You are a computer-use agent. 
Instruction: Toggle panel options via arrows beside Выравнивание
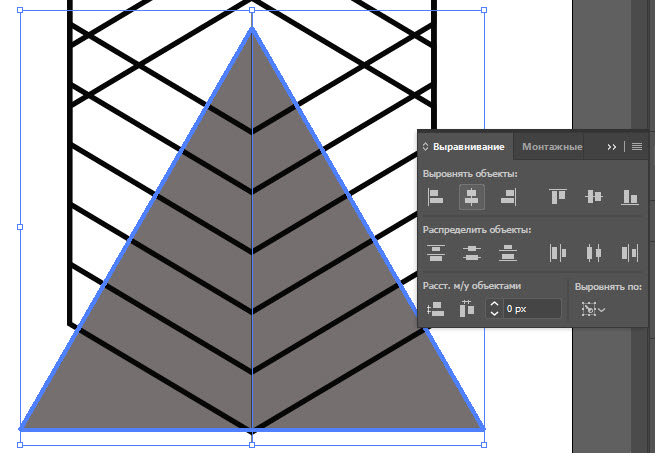[425, 147]
